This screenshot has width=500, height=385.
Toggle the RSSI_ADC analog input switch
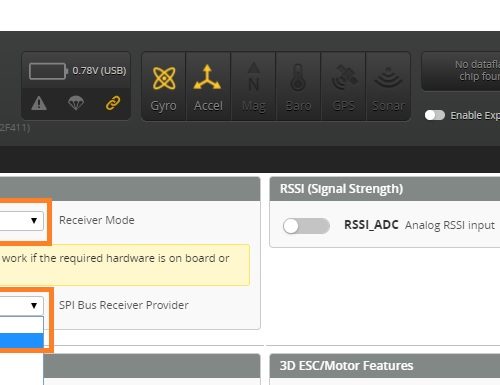point(306,226)
